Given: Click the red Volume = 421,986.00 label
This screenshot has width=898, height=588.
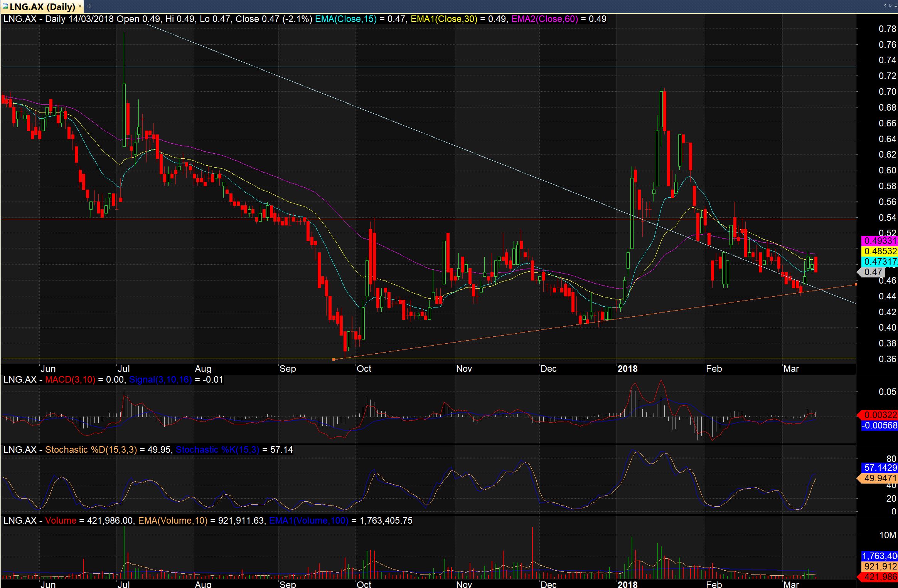Looking at the screenshot, I should coord(89,521).
